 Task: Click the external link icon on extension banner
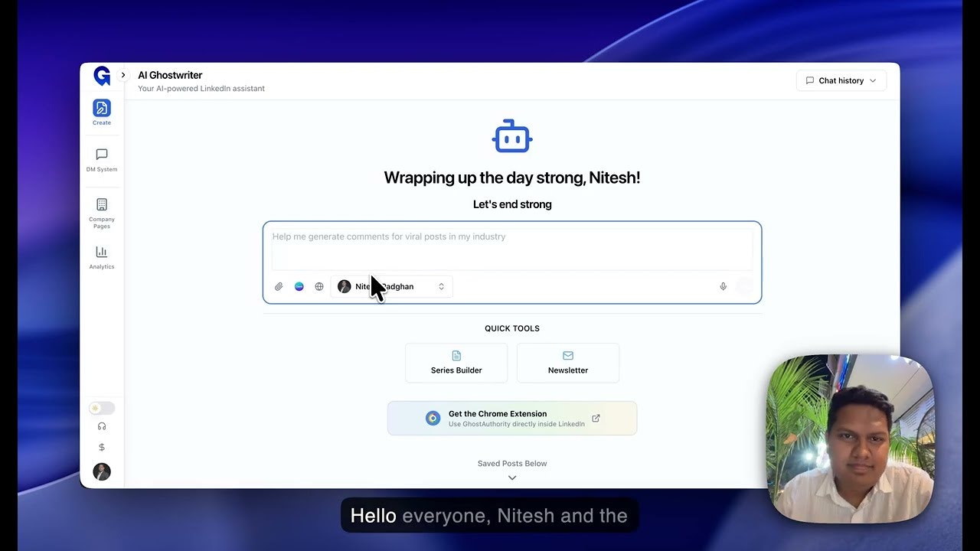596,418
